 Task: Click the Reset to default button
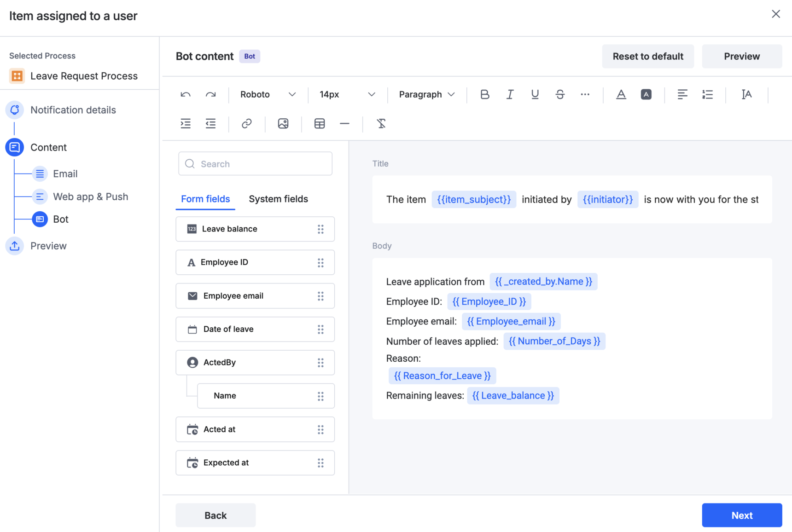(x=647, y=56)
